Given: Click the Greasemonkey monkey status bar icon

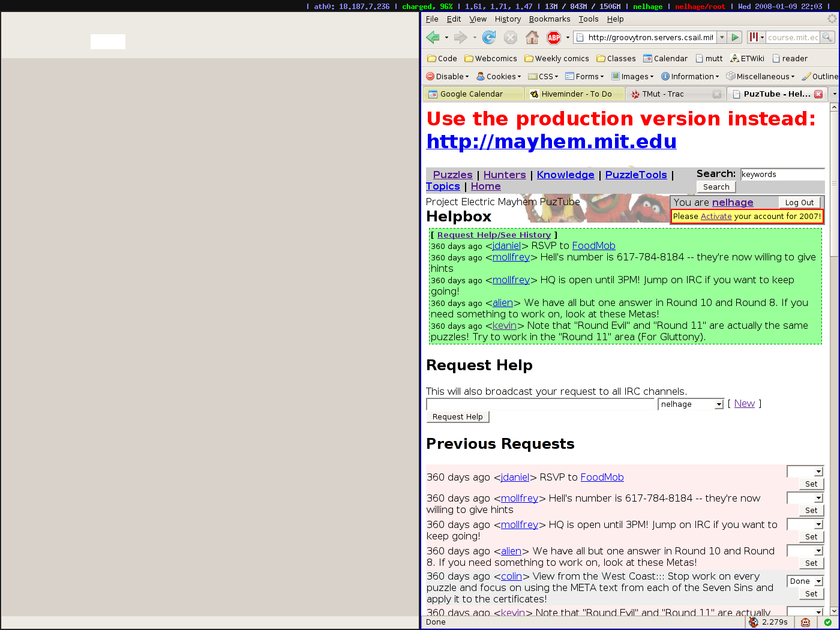Looking at the screenshot, I should point(805,622).
